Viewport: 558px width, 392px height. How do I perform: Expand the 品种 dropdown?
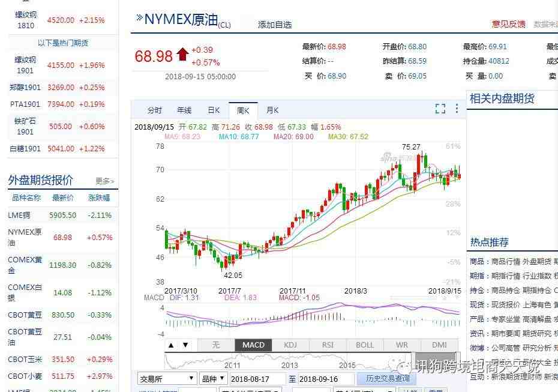pos(213,379)
